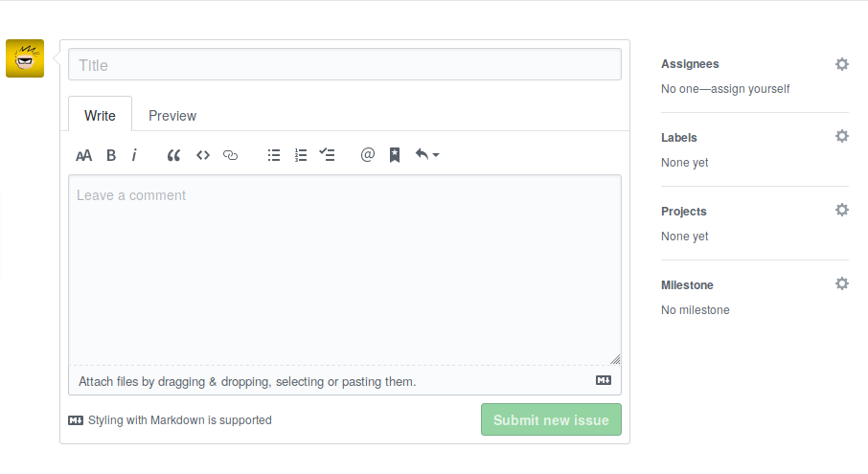The image size is (868, 474).
Task: Click the header text size icon
Action: click(83, 155)
